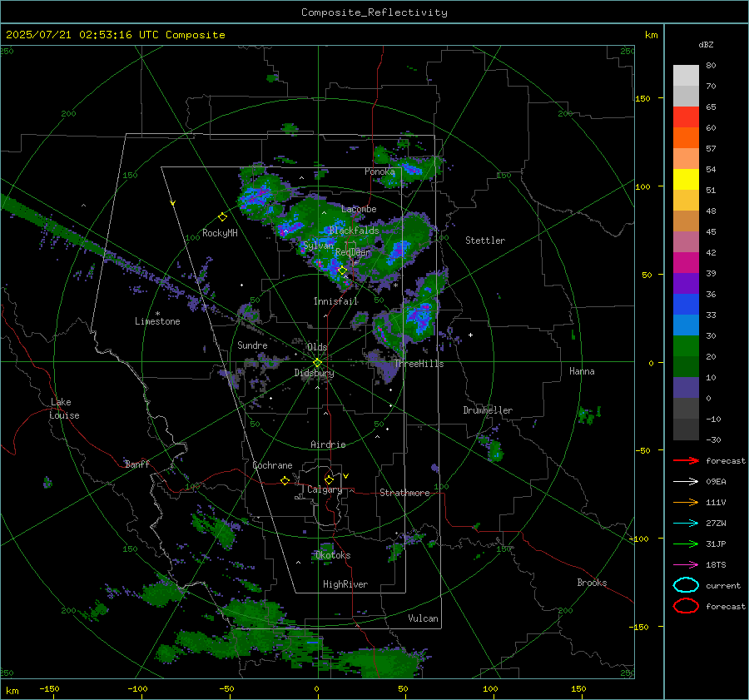749x700 pixels.
Task: Click the Ponoka city label
Action: pos(379,171)
